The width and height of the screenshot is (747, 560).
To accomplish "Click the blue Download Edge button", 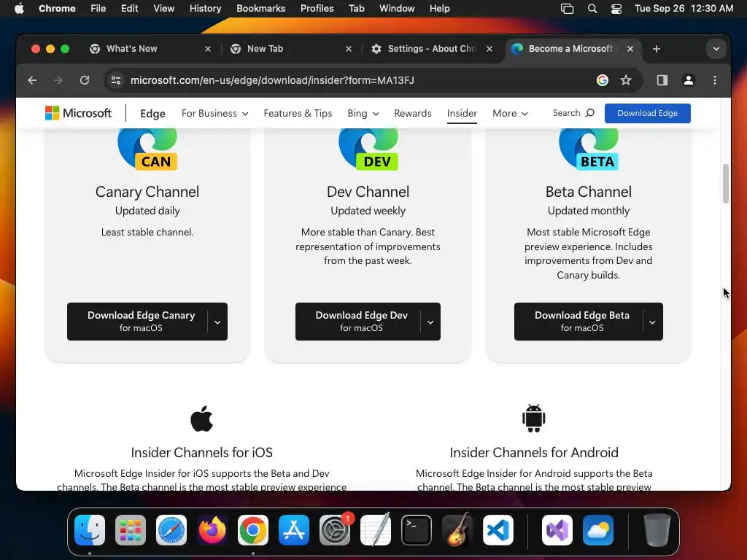I will click(x=648, y=113).
